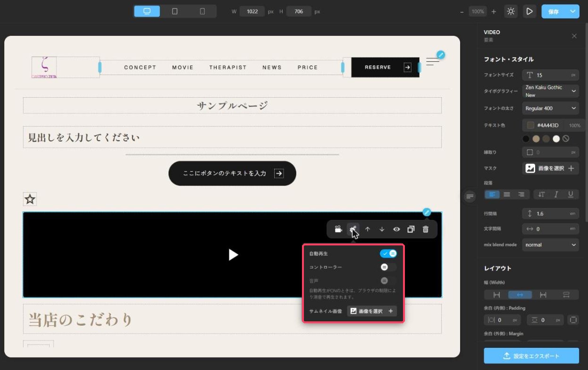Toggle individual padding sides button

coord(573,320)
